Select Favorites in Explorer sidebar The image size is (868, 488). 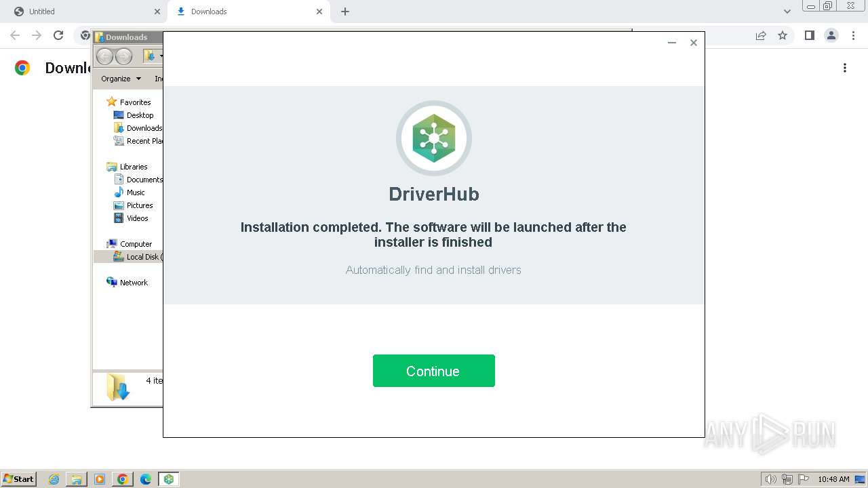tap(129, 102)
